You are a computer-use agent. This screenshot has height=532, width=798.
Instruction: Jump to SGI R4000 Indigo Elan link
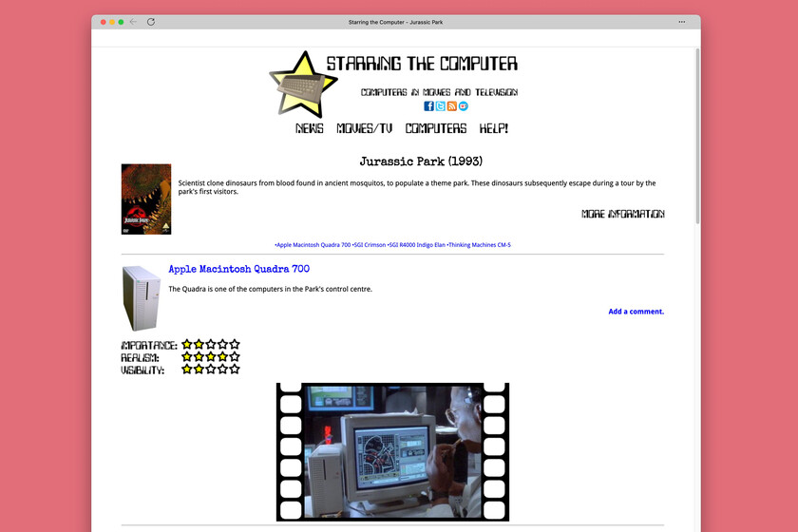click(x=416, y=245)
